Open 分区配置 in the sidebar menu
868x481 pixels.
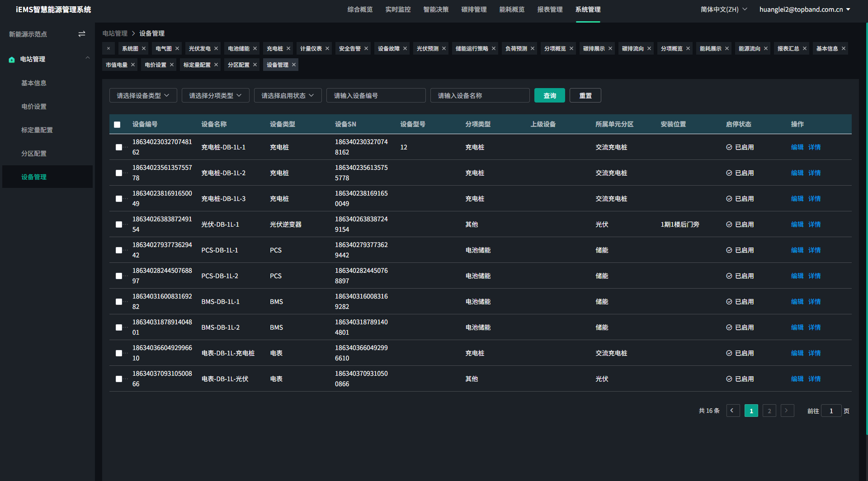coord(34,154)
